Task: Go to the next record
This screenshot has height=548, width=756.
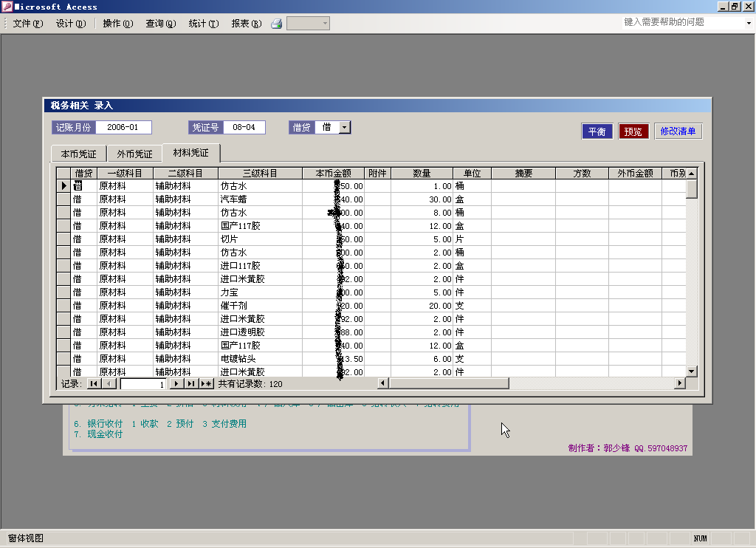Action: pyautogui.click(x=176, y=384)
